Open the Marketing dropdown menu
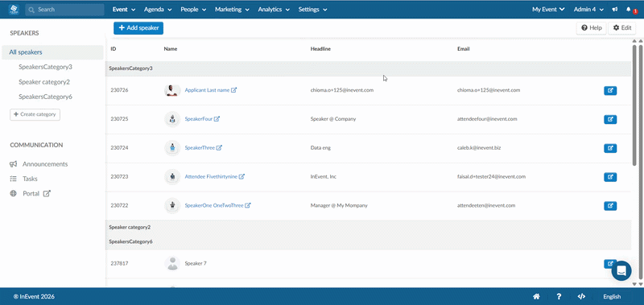Viewport: 644px width, 305px height. tap(232, 10)
